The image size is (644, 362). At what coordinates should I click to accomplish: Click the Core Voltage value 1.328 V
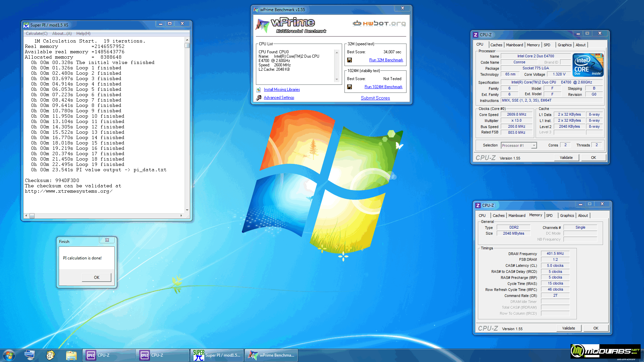[x=559, y=74]
